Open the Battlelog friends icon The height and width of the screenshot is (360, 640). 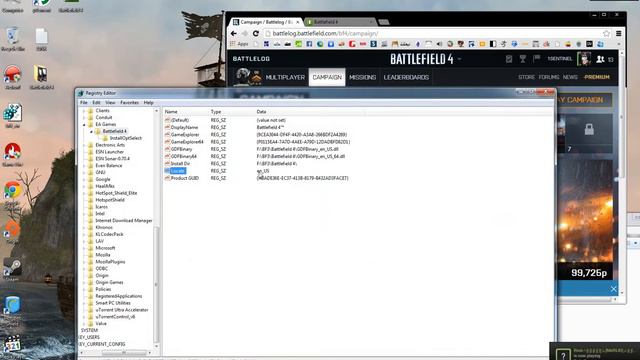[600, 59]
